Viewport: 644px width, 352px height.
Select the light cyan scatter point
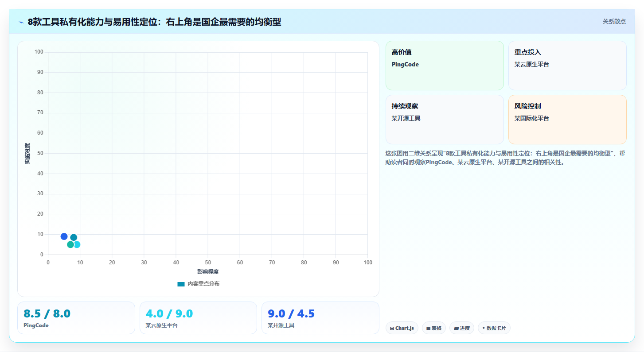coord(78,244)
